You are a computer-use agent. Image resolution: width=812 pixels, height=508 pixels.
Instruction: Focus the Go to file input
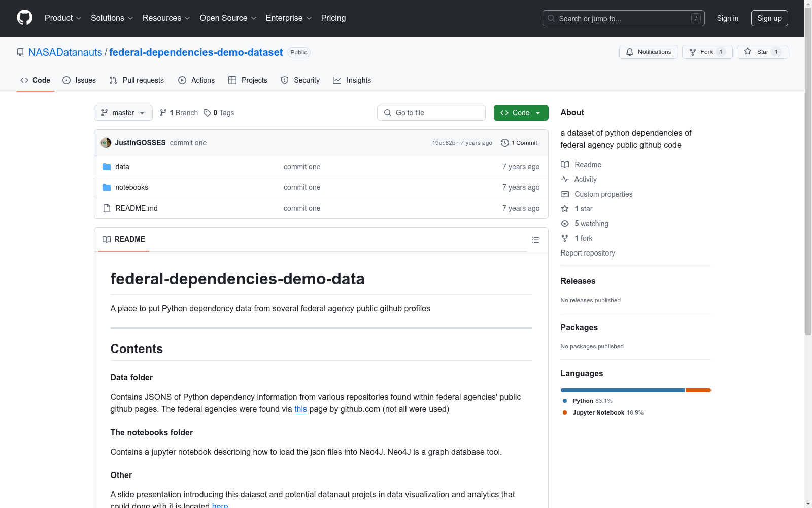click(x=431, y=113)
